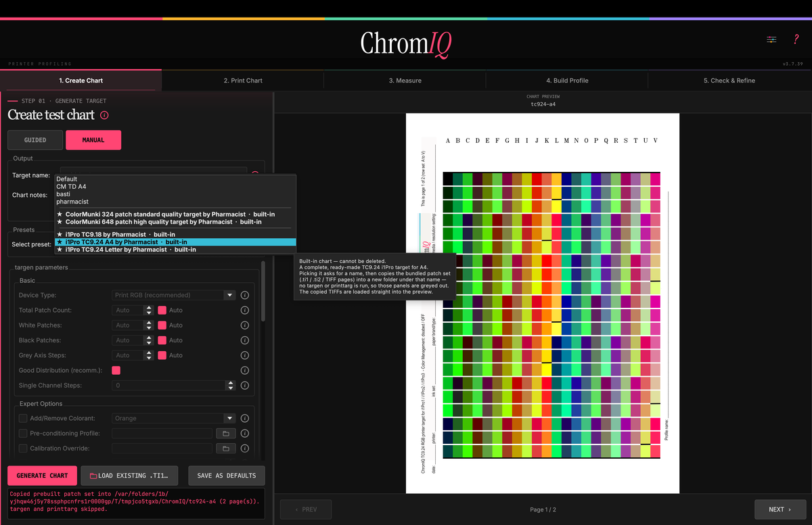This screenshot has height=525, width=812.
Task: Click the Single Channel Steps stepper arrows
Action: 230,386
